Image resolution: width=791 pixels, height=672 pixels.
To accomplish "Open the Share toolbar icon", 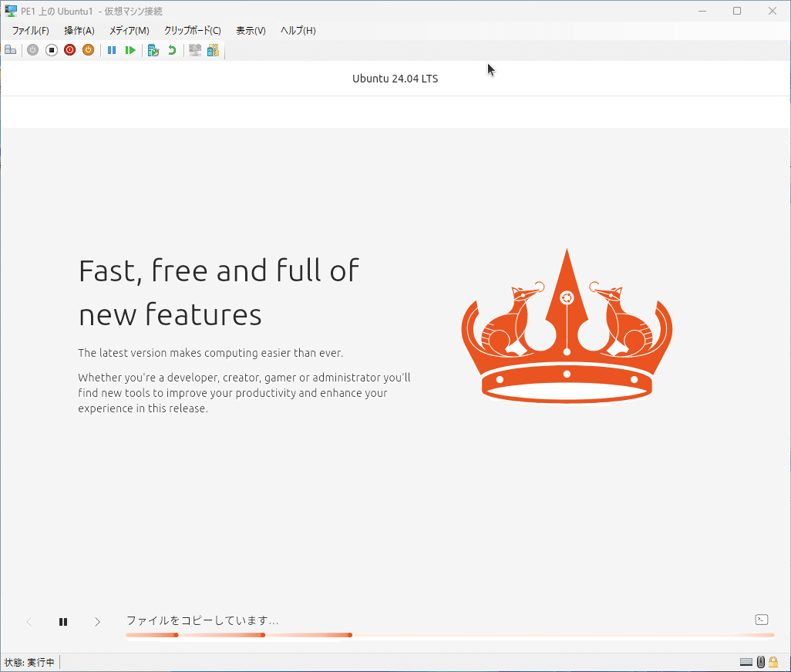I will (x=214, y=50).
